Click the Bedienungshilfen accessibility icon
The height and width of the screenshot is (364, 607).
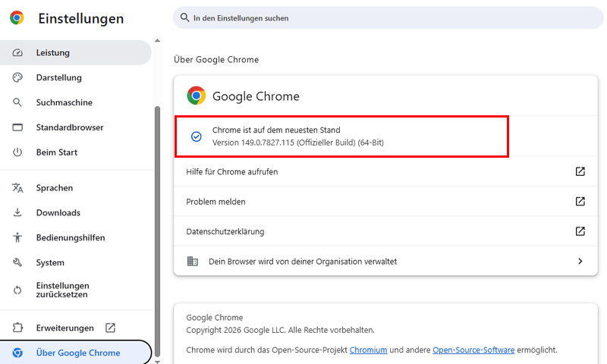17,237
